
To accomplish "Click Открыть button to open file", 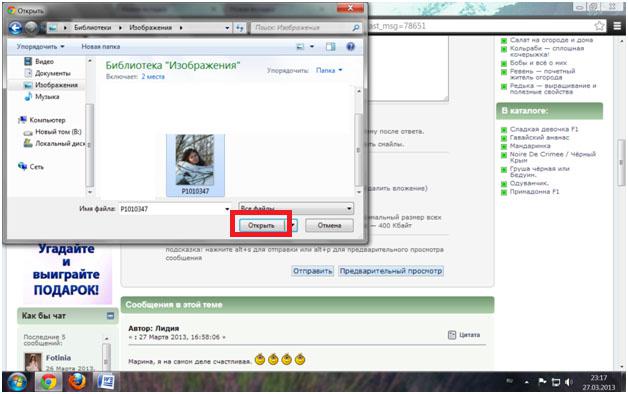I will 261,225.
